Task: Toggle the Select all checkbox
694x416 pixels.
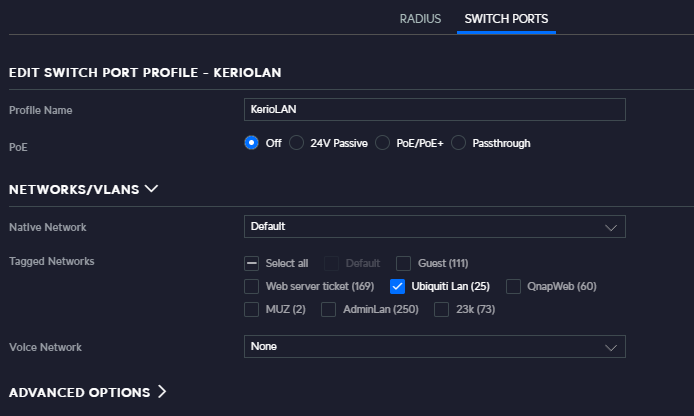Action: tap(251, 263)
